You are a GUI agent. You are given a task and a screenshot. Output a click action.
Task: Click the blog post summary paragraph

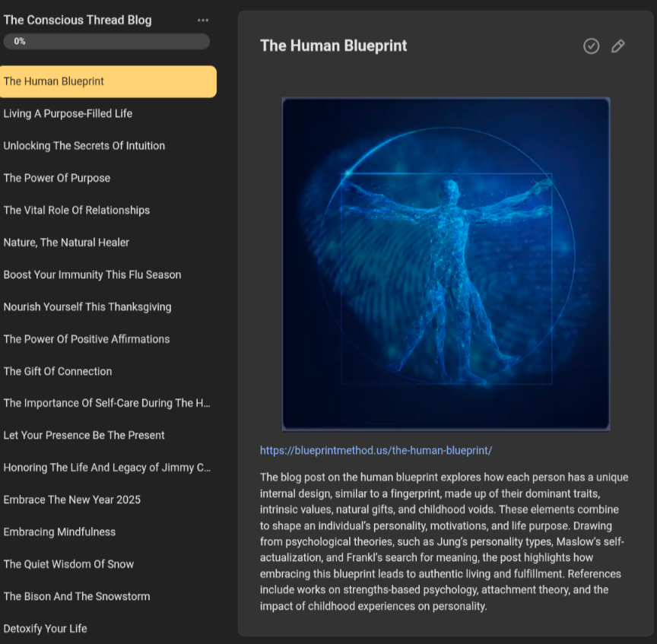coord(444,541)
